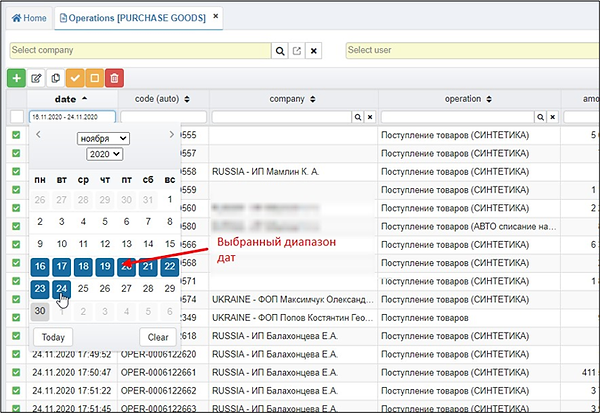The width and height of the screenshot is (600, 413).
Task: Open the year dropdown showing 2020
Action: (104, 154)
